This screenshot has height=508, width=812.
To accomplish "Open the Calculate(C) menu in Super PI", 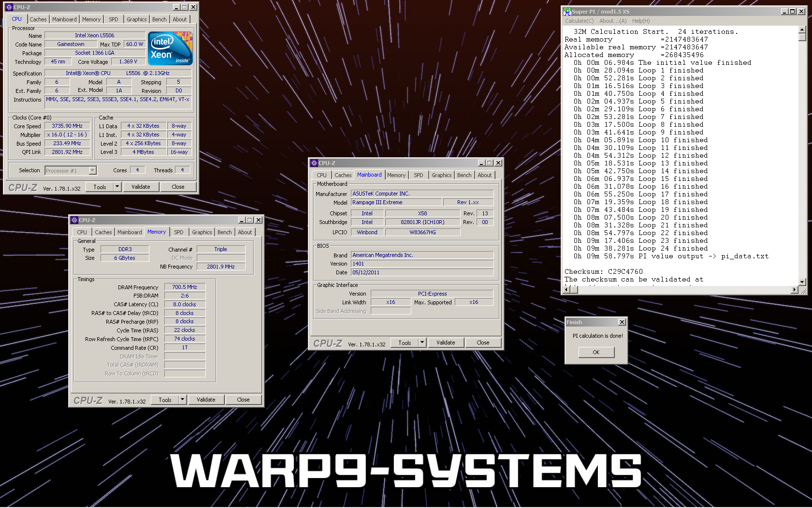I will coord(580,21).
